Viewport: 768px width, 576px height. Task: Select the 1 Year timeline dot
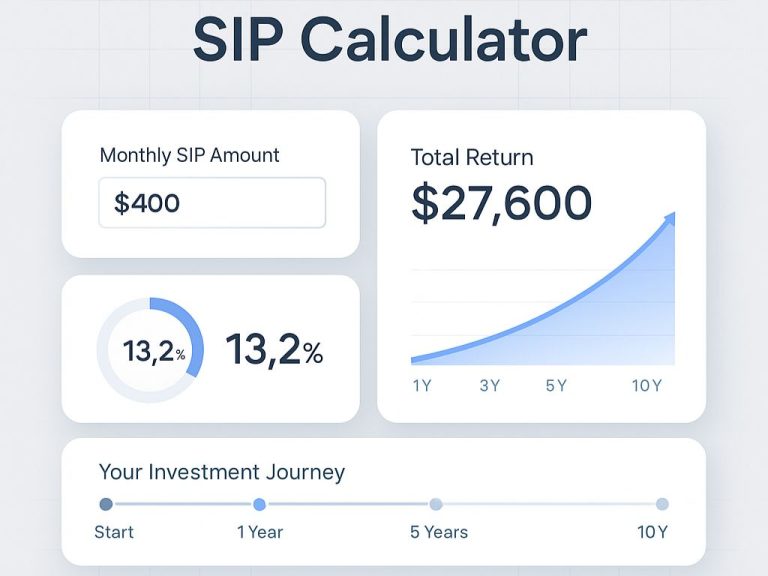click(x=260, y=504)
